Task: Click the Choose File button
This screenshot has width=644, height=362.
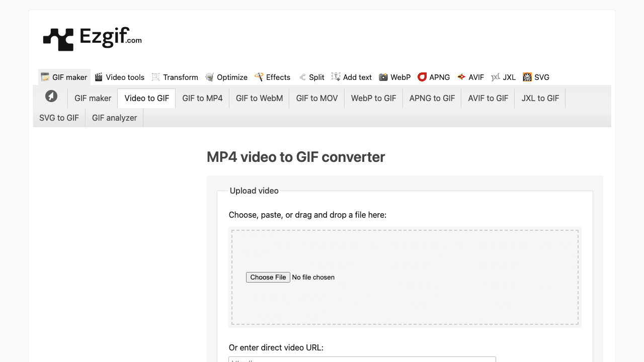Action: pos(268,277)
